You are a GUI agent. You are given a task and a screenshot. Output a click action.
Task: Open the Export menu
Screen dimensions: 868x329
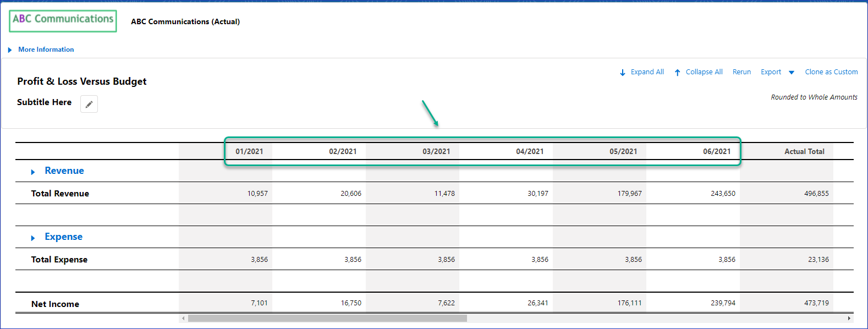point(771,72)
